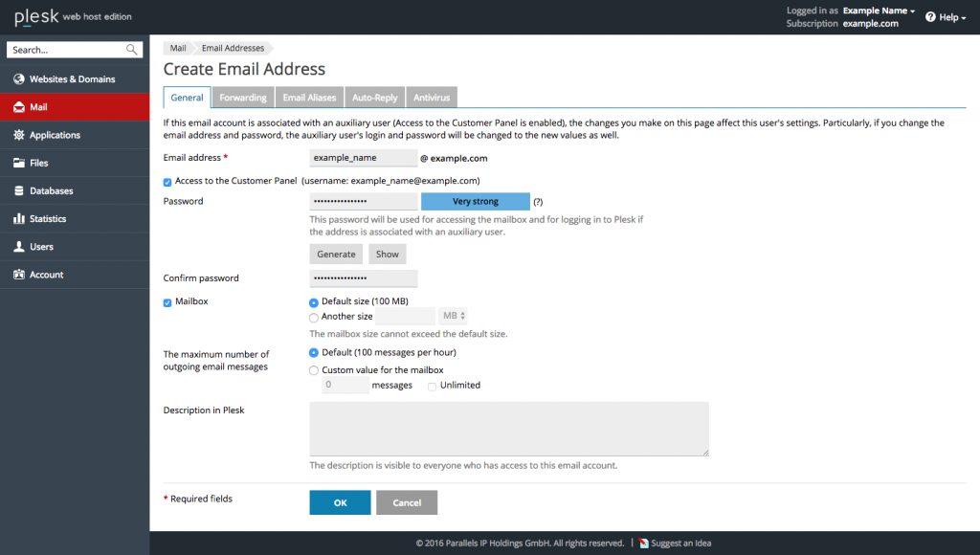Open the Auto-Reply tab
This screenshot has height=555, width=980.
(x=374, y=97)
